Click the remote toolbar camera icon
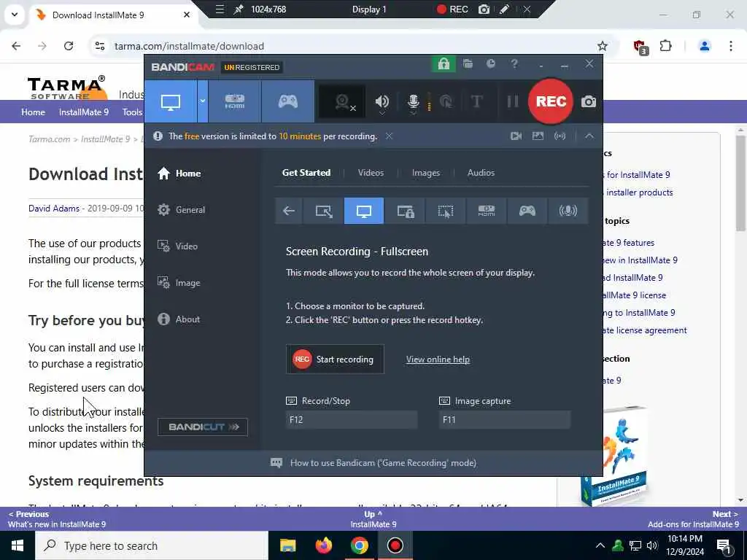The image size is (747, 560). 484,9
